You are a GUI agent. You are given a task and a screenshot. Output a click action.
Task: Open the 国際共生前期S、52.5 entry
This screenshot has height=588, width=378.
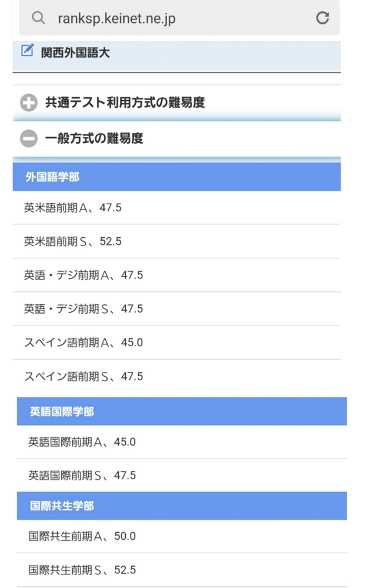tap(82, 569)
